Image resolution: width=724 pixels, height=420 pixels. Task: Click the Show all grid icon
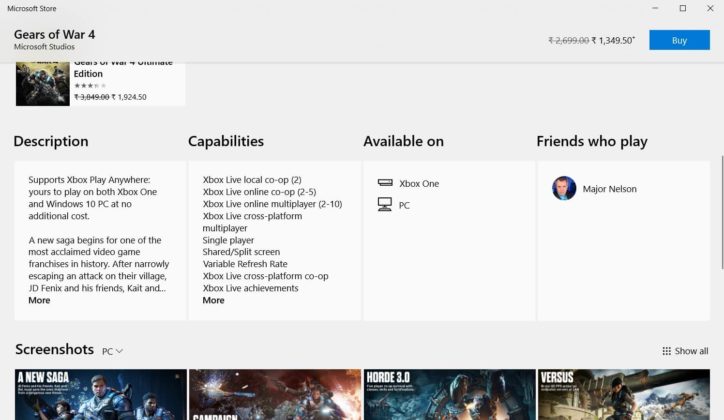pos(666,351)
